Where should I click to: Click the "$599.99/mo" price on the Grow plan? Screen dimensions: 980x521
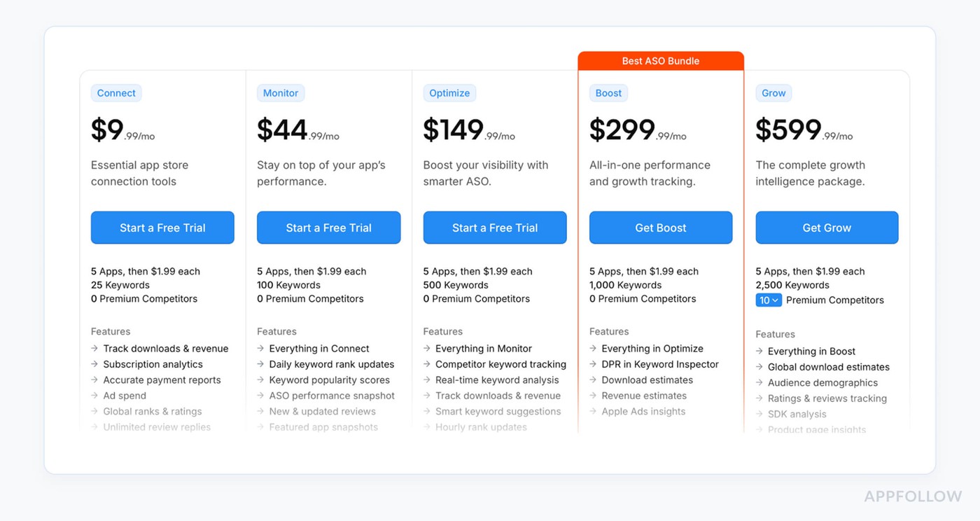[801, 129]
